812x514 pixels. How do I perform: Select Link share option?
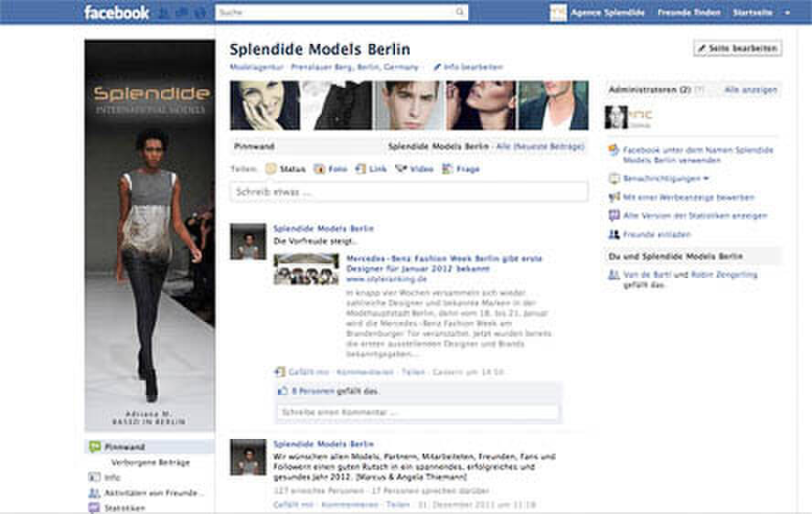click(x=371, y=169)
